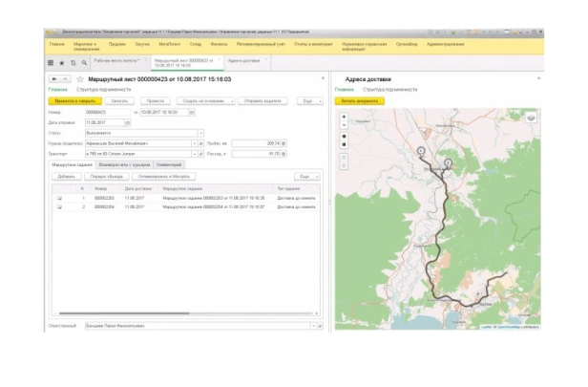The height and width of the screenshot is (387, 588).
Task: Expand the Курьер (водитель) dropdown
Action: click(x=194, y=143)
